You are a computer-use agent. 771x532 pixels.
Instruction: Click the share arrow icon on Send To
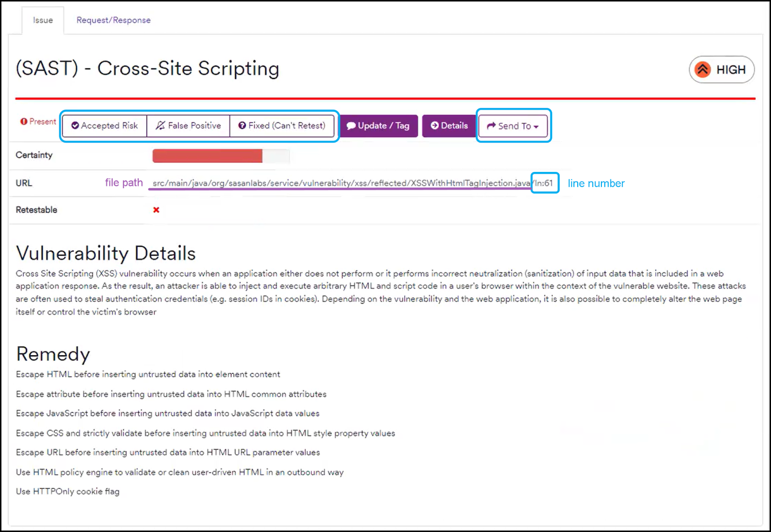[x=491, y=126]
